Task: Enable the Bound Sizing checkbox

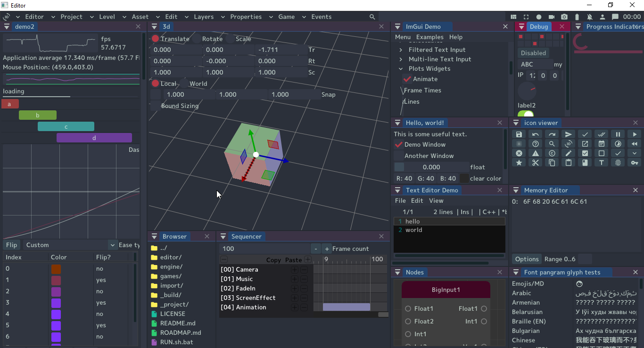Action: point(155,106)
